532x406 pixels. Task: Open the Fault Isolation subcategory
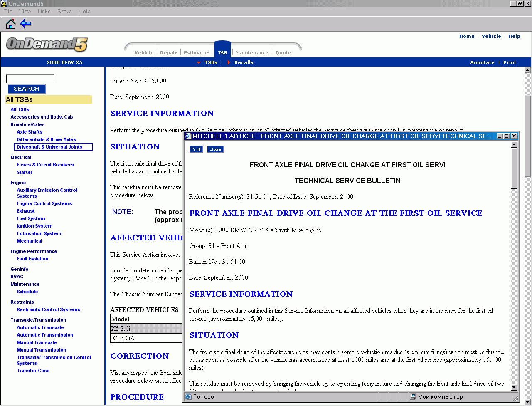32,259
